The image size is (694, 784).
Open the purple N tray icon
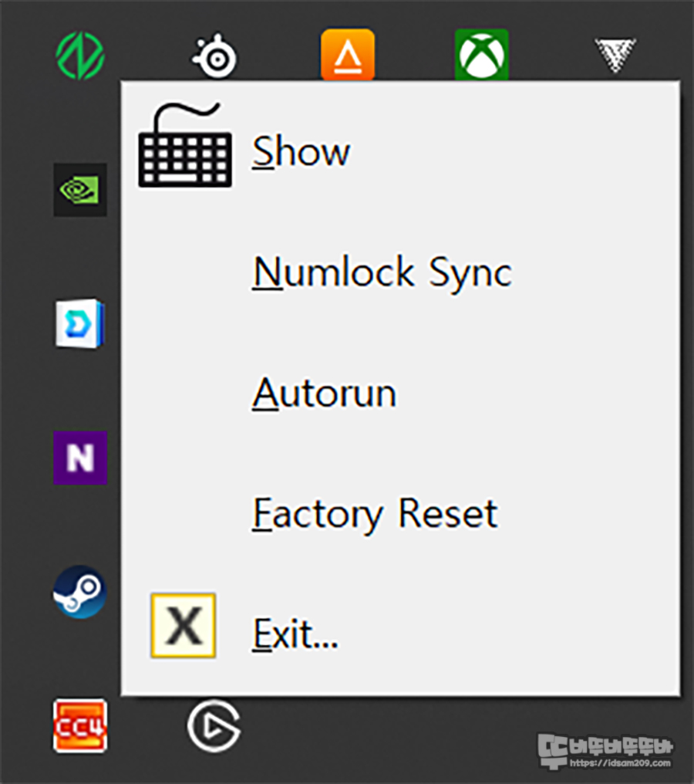click(x=80, y=458)
